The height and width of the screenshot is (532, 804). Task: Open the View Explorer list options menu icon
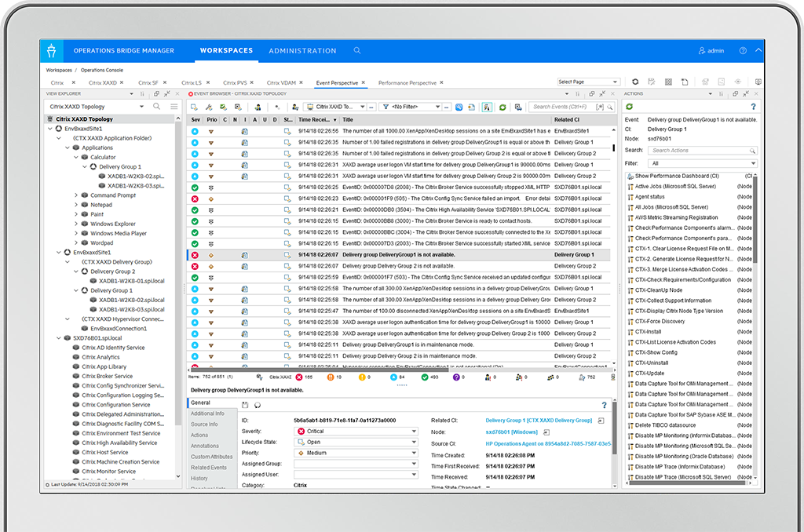(x=174, y=106)
